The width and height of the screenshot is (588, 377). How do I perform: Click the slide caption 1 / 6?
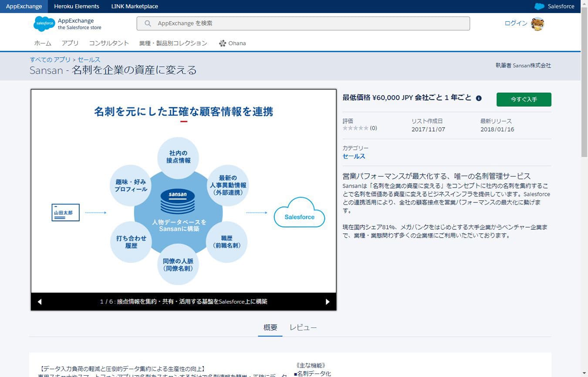(x=183, y=302)
